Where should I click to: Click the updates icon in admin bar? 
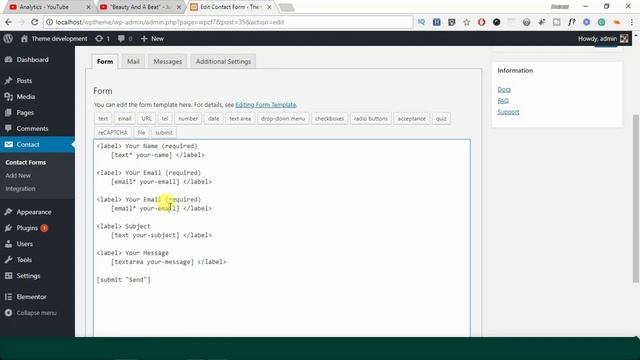(x=99, y=39)
